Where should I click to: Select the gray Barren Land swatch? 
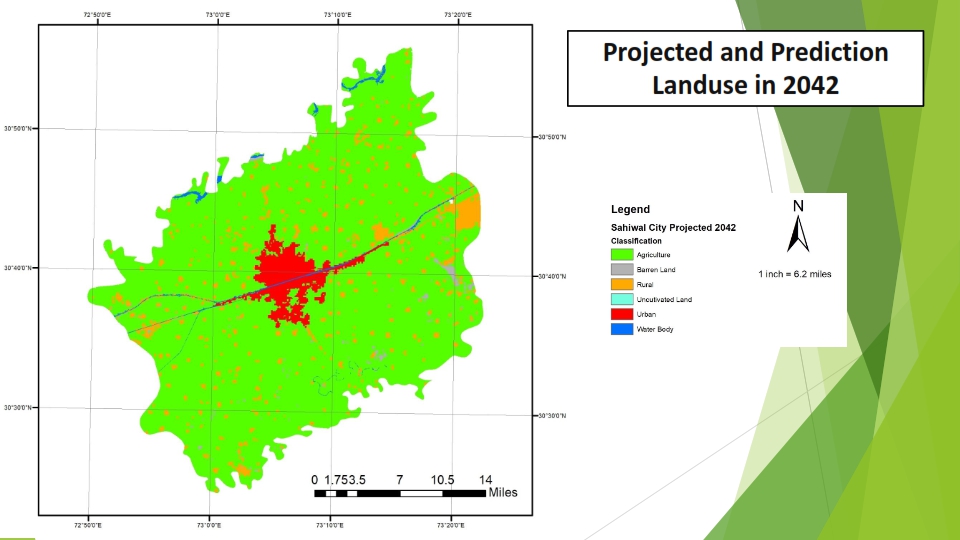[622, 270]
